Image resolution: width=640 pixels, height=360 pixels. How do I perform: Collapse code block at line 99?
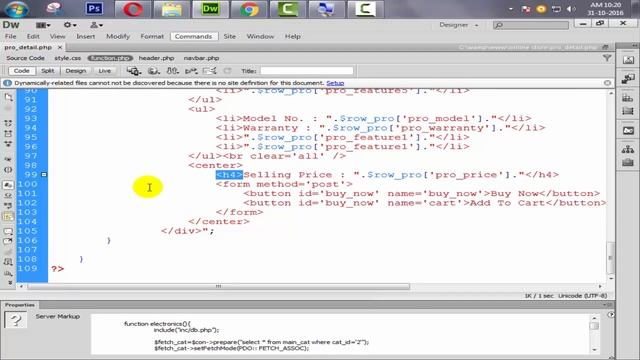point(44,175)
